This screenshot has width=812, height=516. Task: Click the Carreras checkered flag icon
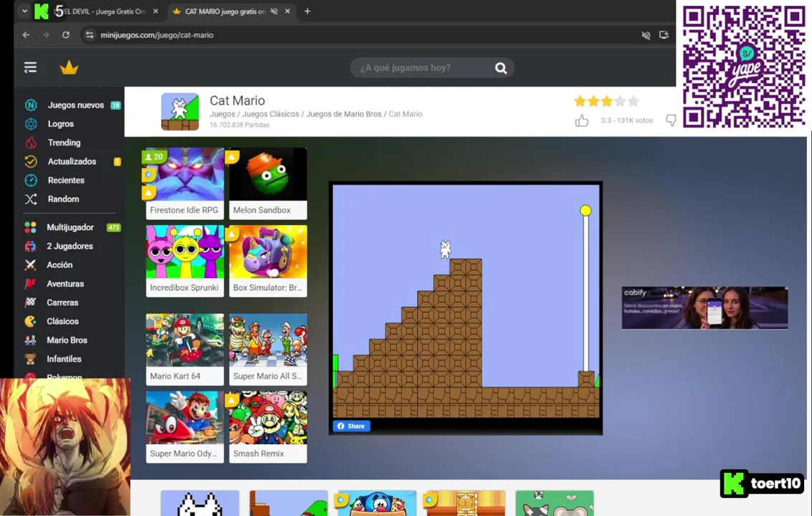31,302
